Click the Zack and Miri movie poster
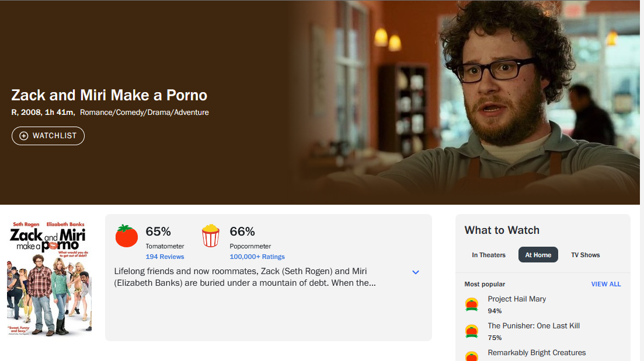This screenshot has width=644, height=361. coord(49,279)
